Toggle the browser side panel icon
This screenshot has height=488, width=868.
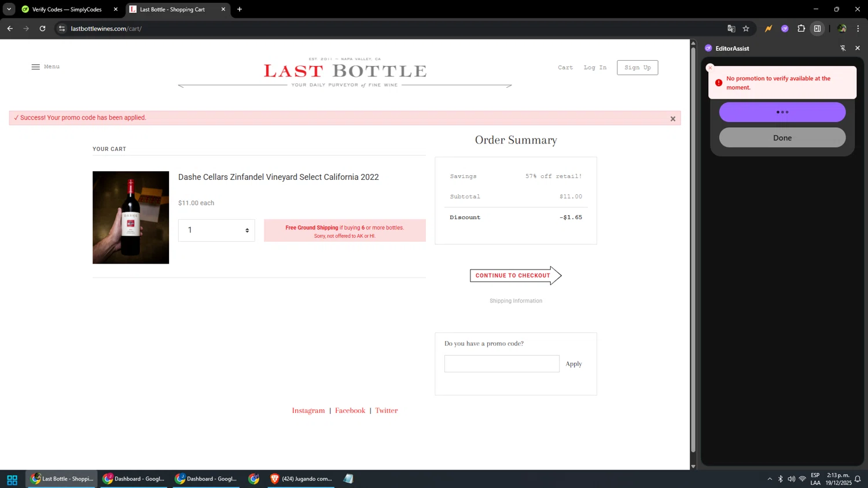coord(817,28)
